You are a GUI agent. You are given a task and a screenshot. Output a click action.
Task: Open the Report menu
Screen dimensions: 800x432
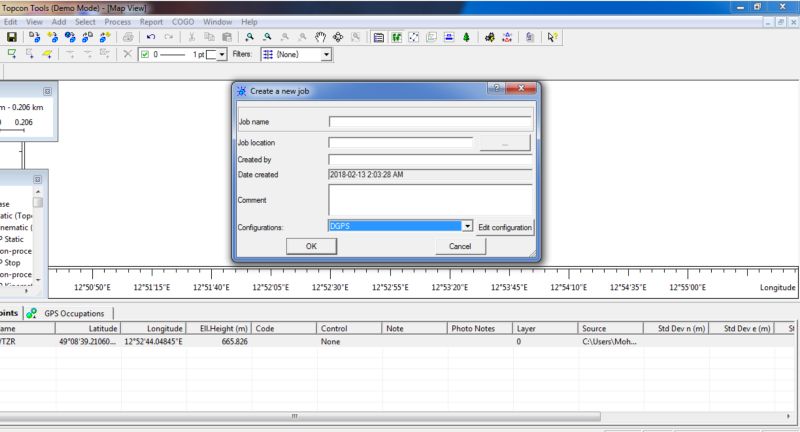(x=152, y=22)
